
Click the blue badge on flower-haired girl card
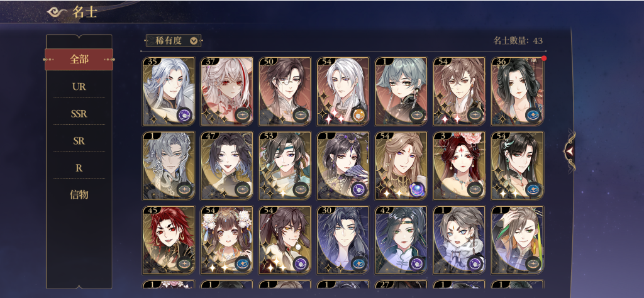[243, 263]
